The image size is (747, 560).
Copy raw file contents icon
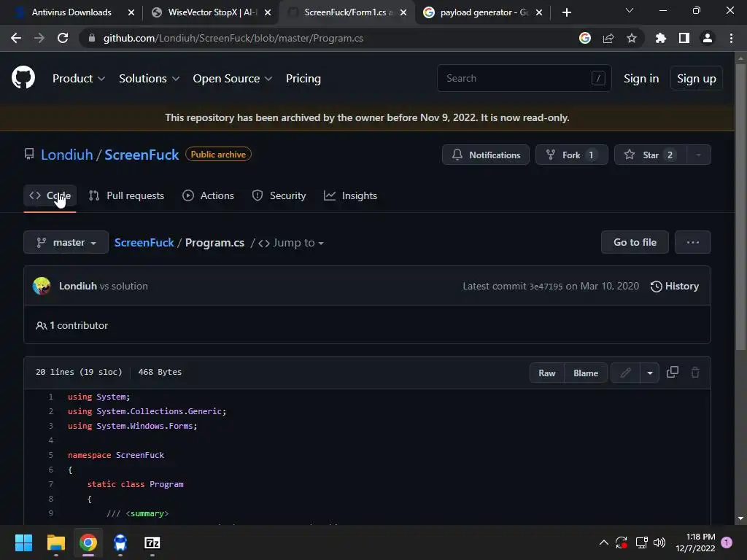pos(672,373)
